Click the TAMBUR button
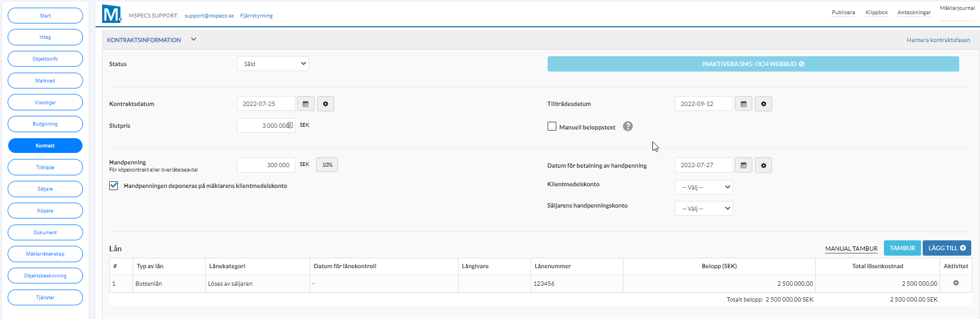 [x=902, y=248]
